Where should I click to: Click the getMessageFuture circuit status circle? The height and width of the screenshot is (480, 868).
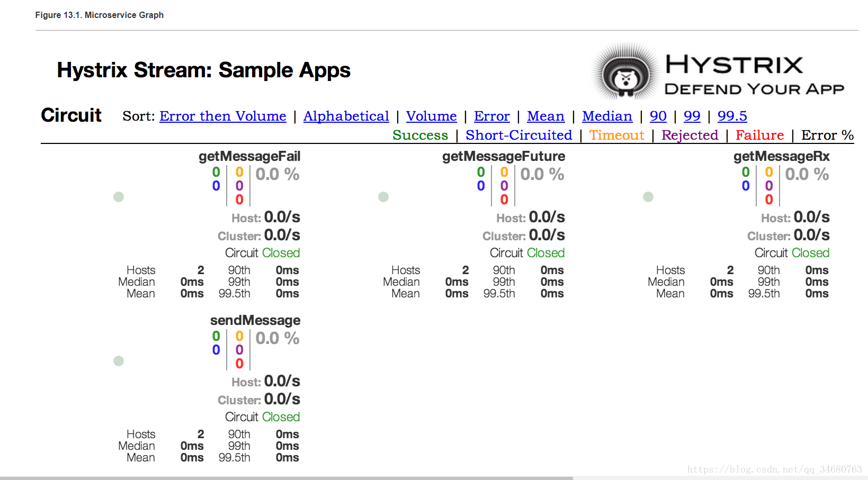[383, 197]
